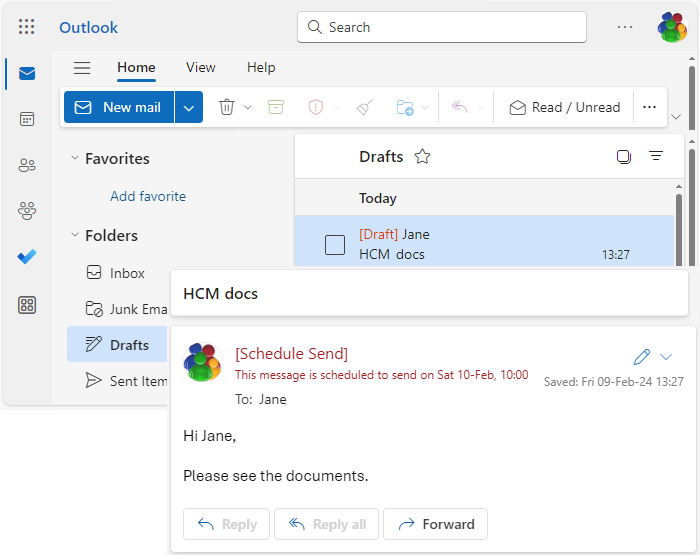Expand the ribbon with chevron
The height and width of the screenshot is (555, 700).
coord(676,117)
